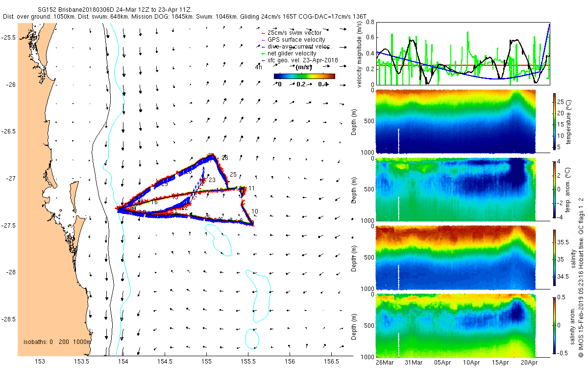The width and height of the screenshot is (588, 368).
Task: Select the 'net glider velocity' legend entry
Action: tap(292, 53)
